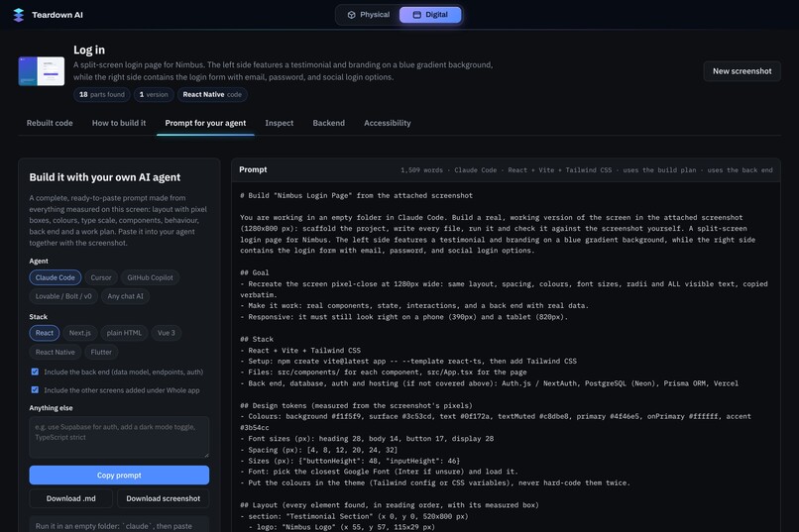Viewport: 799px width, 532px height.
Task: Click the 'Font sizes (px)' prompt line
Action: [367, 438]
